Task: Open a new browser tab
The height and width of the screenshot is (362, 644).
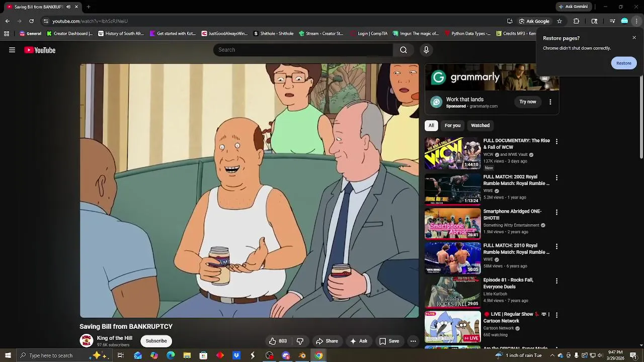Action: coord(89,7)
